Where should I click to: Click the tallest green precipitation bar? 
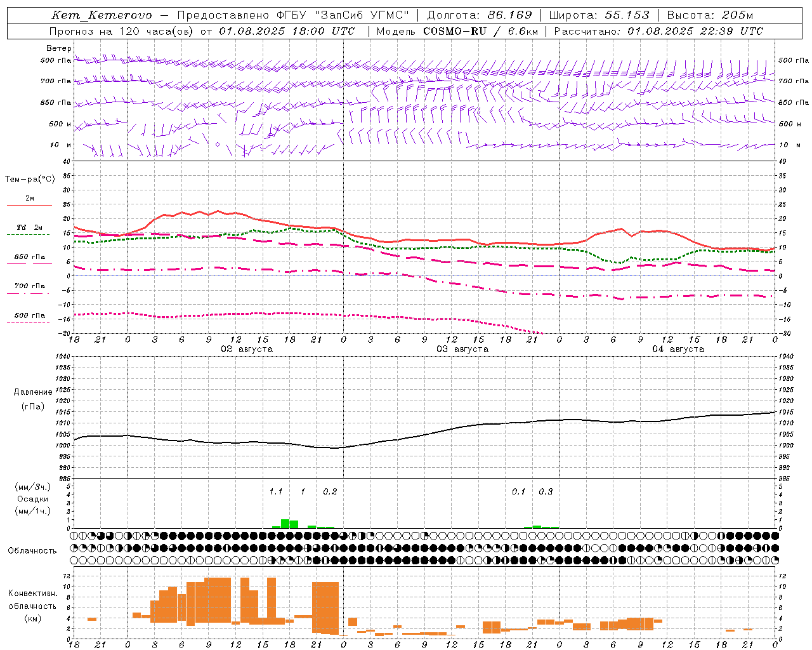pos(285,524)
